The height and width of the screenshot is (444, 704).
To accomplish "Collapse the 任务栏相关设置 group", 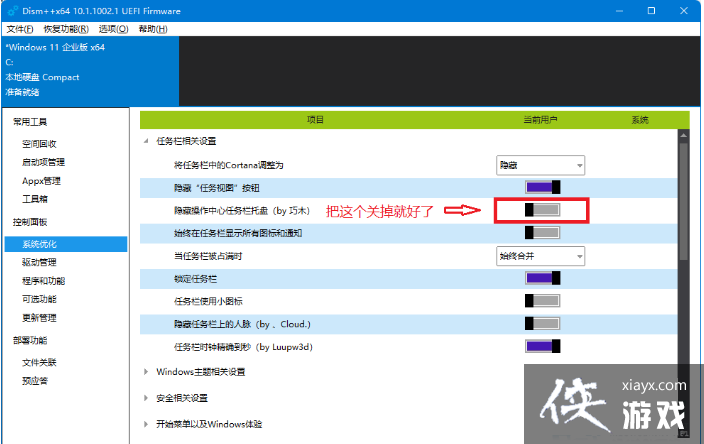I will [146, 141].
